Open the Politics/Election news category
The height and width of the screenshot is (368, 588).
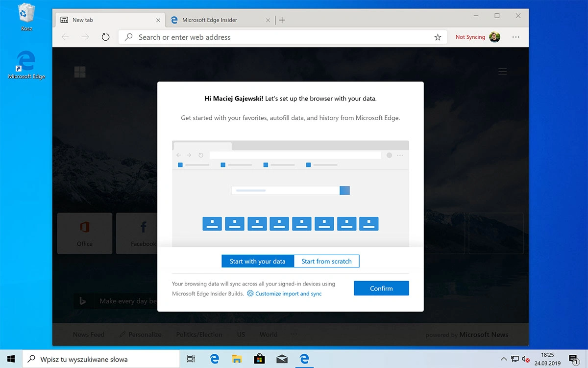point(199,335)
